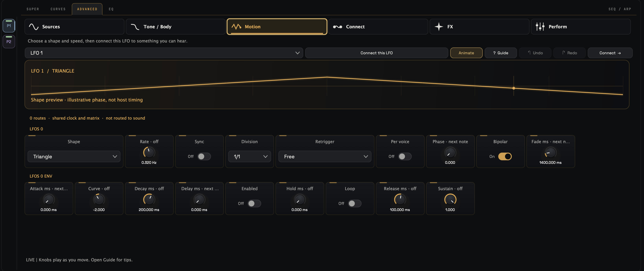The width and height of the screenshot is (644, 271).
Task: Switch to the CURVES tab
Action: [58, 9]
